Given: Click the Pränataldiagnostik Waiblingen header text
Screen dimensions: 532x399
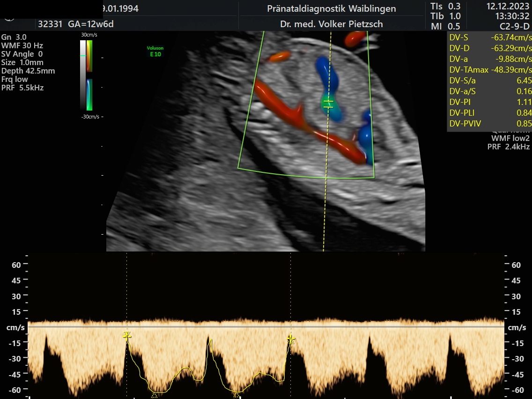Looking at the screenshot, I should (331, 9).
